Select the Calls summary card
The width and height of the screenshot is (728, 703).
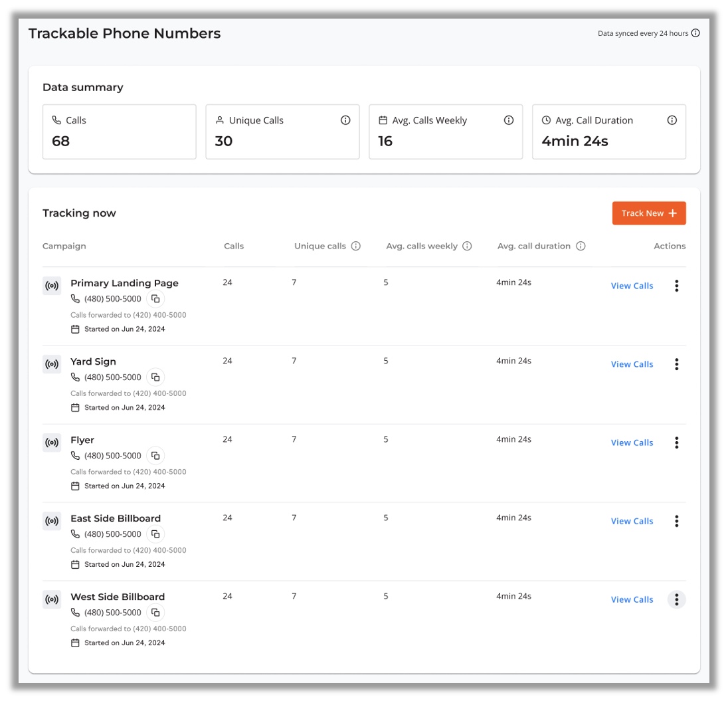click(120, 132)
